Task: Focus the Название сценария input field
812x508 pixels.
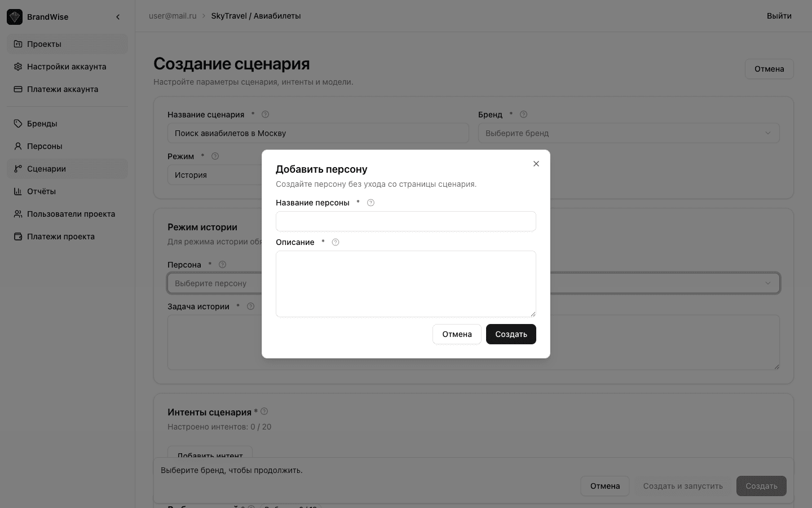Action: (x=318, y=133)
